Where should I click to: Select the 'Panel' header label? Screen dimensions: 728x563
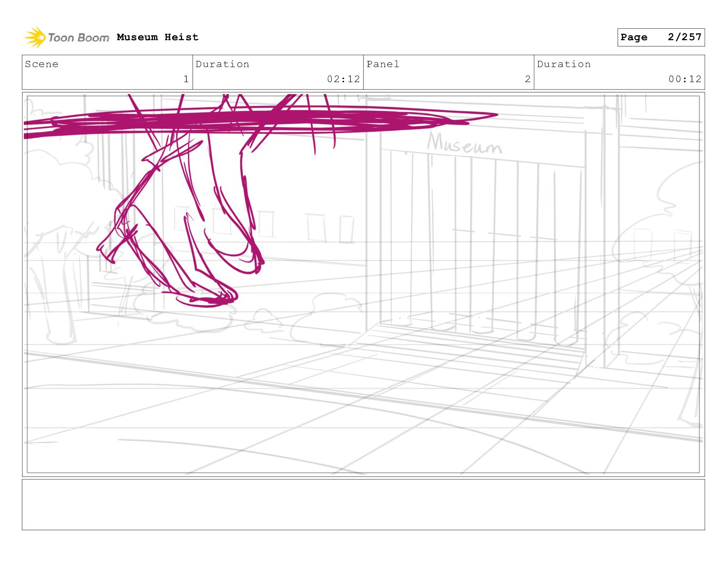coord(383,64)
